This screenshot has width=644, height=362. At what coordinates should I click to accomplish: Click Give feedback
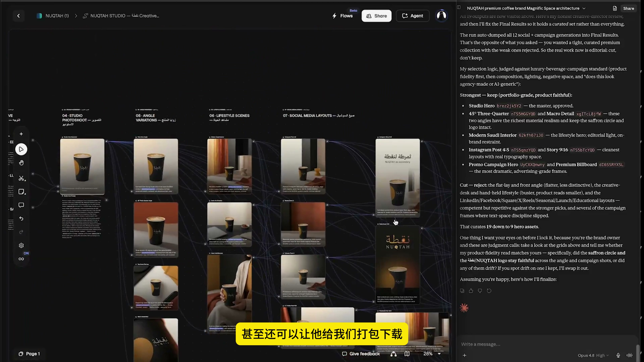coord(361,354)
